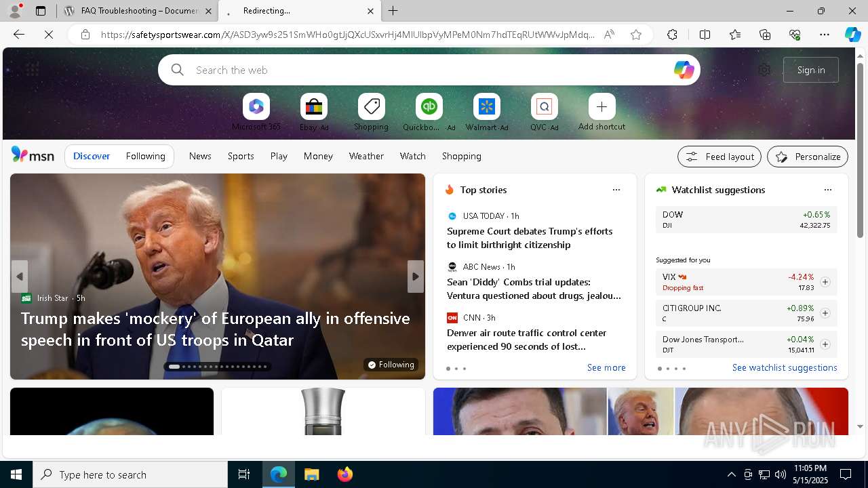Click the Copilot icon in search box
This screenshot has height=488, width=868.
pyautogui.click(x=684, y=70)
